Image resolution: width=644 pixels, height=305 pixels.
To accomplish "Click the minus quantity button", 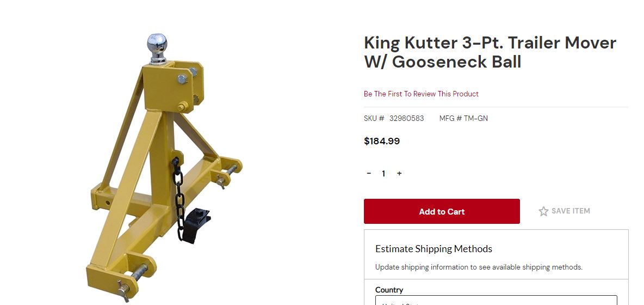I will [369, 173].
